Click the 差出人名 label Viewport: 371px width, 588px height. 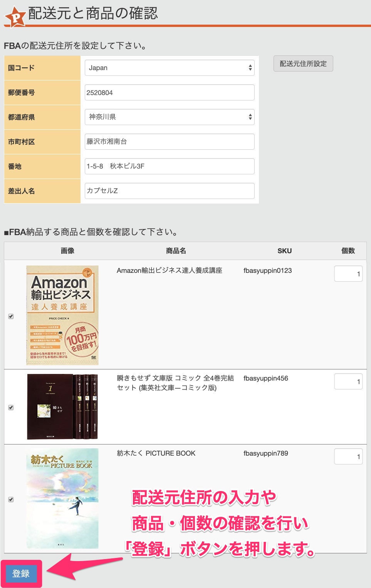tap(22, 191)
